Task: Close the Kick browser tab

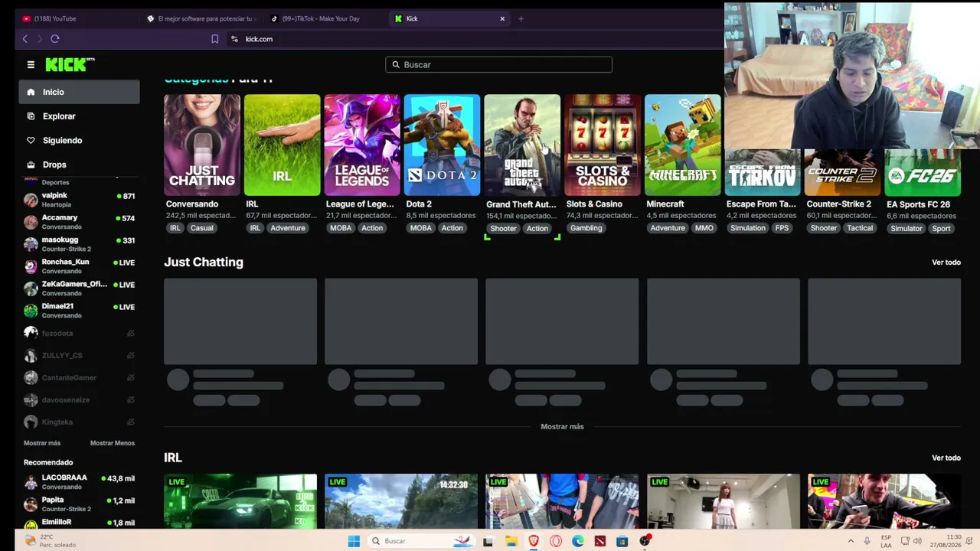Action: point(502,18)
